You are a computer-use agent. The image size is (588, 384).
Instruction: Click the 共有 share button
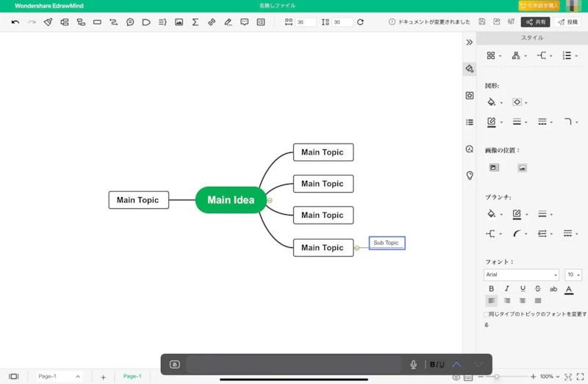535,22
